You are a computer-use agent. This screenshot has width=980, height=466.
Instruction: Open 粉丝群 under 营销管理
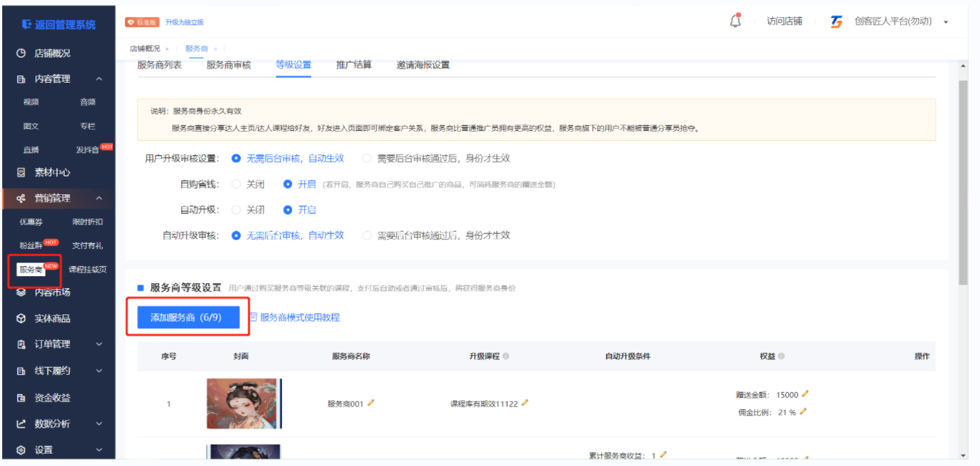click(31, 246)
